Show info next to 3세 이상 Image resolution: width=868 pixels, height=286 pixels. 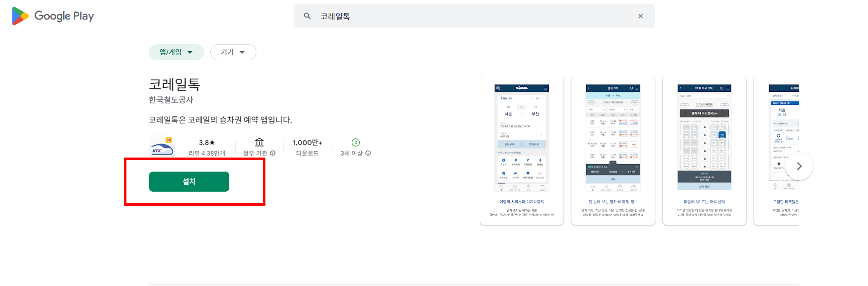368,153
